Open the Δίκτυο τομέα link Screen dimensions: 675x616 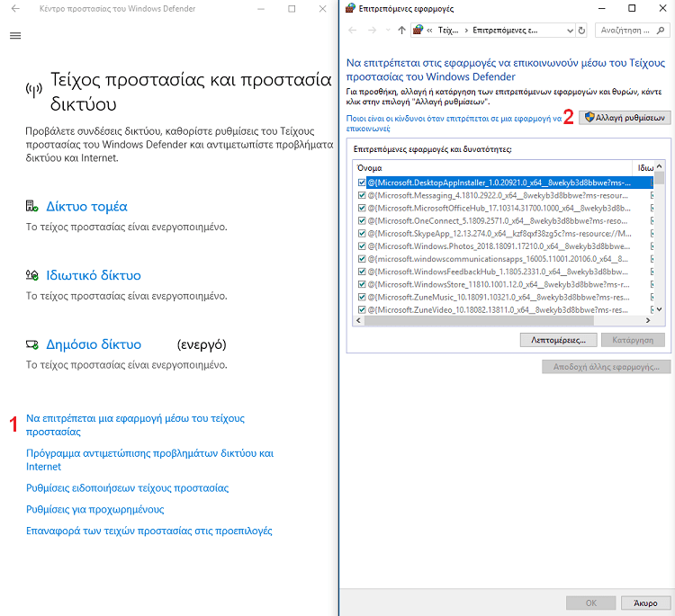tap(87, 207)
